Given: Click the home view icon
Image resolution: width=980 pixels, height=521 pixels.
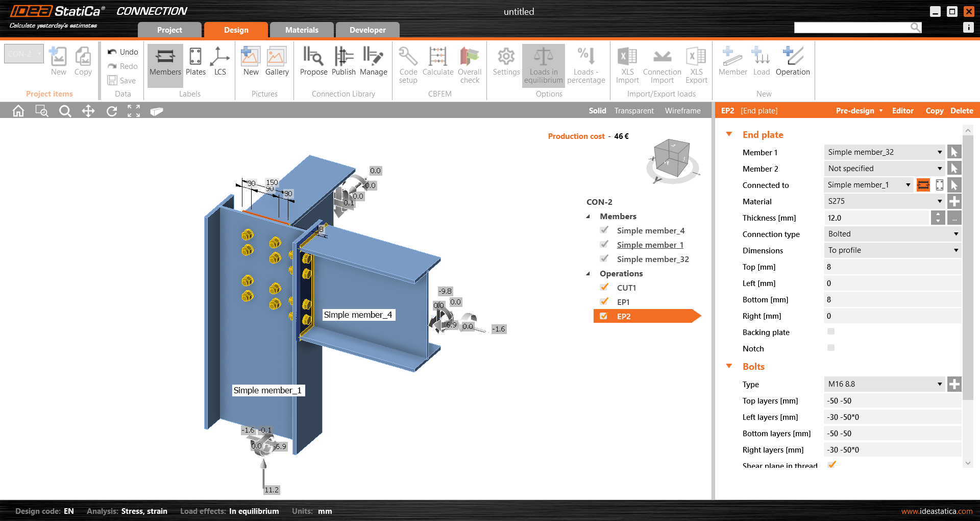Looking at the screenshot, I should (18, 111).
